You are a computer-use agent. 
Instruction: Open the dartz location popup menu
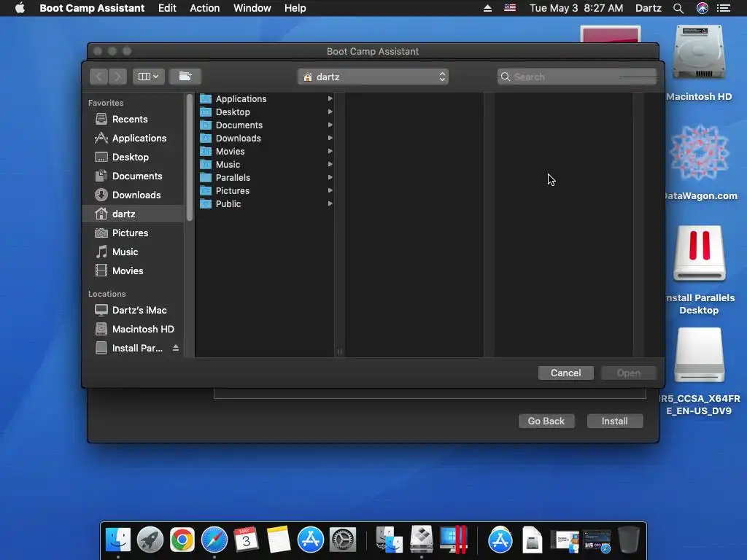click(373, 77)
